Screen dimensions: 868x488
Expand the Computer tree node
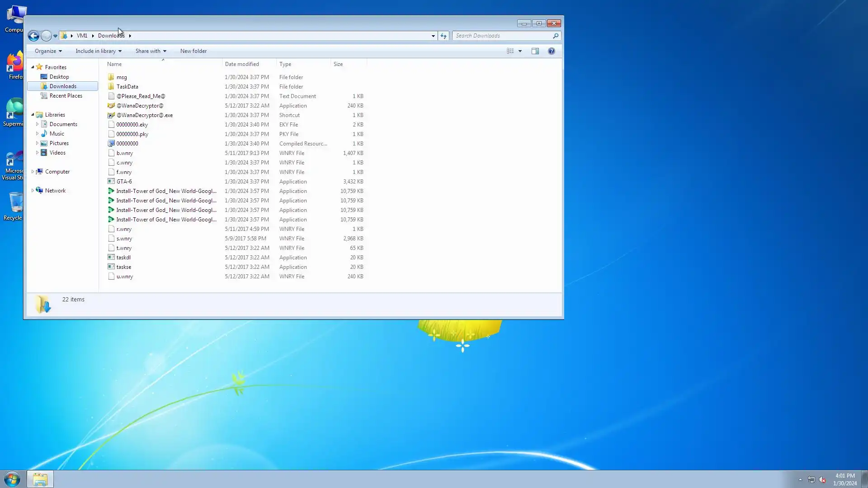click(x=33, y=172)
